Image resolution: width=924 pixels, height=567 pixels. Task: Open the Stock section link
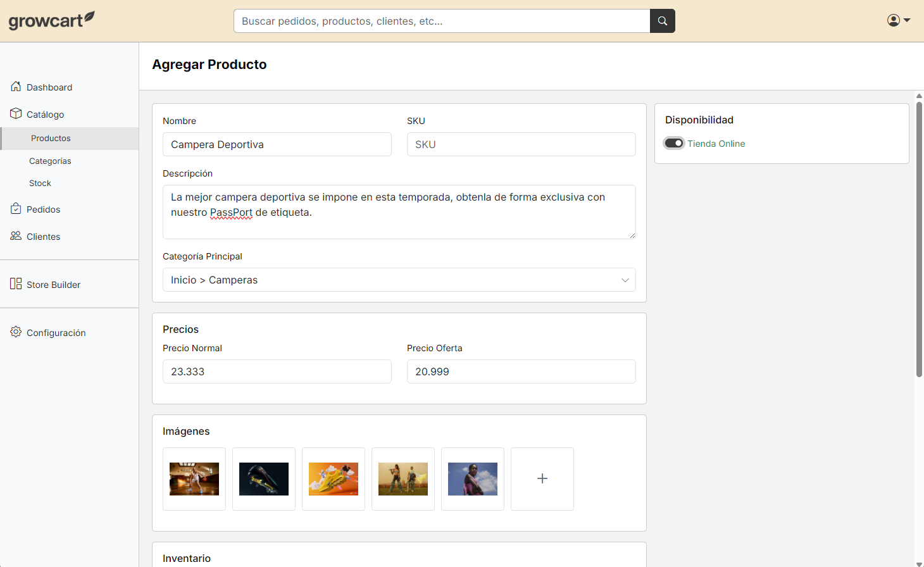point(40,183)
